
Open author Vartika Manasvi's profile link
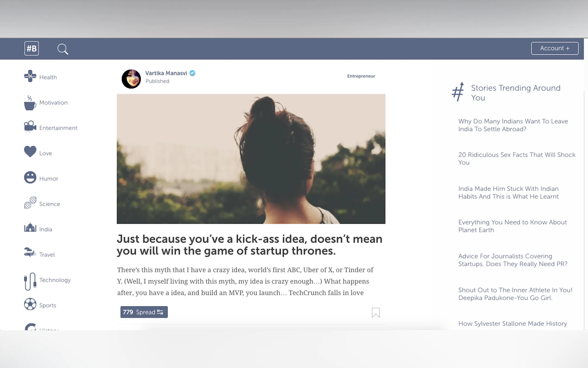tap(166, 73)
